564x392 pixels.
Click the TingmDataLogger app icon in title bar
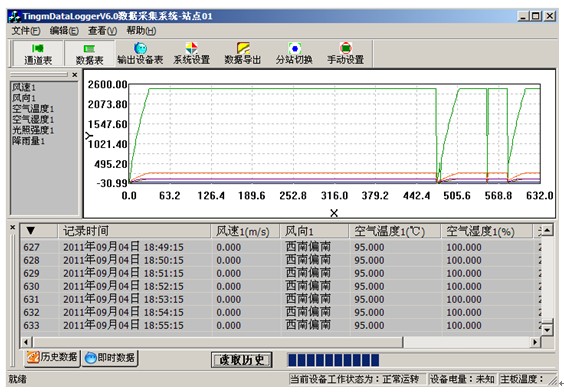coord(14,16)
